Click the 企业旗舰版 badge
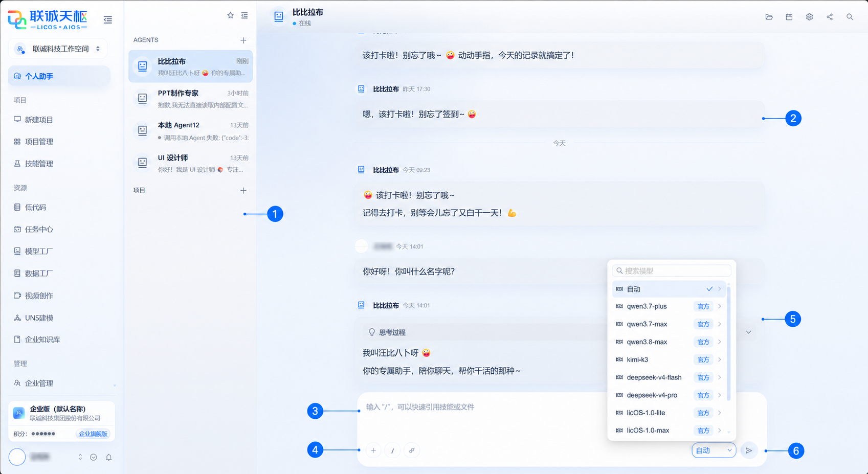The width and height of the screenshot is (868, 474). coord(93,434)
